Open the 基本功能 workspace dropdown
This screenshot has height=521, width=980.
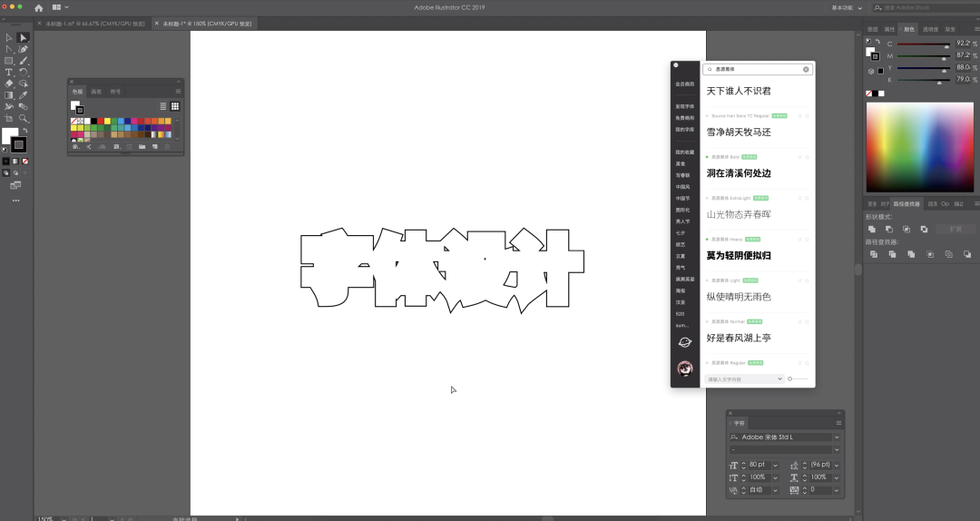(846, 7)
